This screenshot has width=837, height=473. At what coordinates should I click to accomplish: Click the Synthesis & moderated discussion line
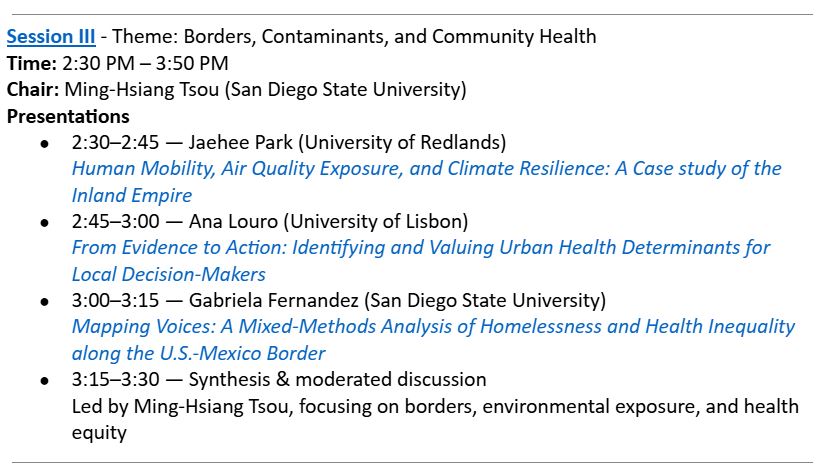(x=279, y=380)
